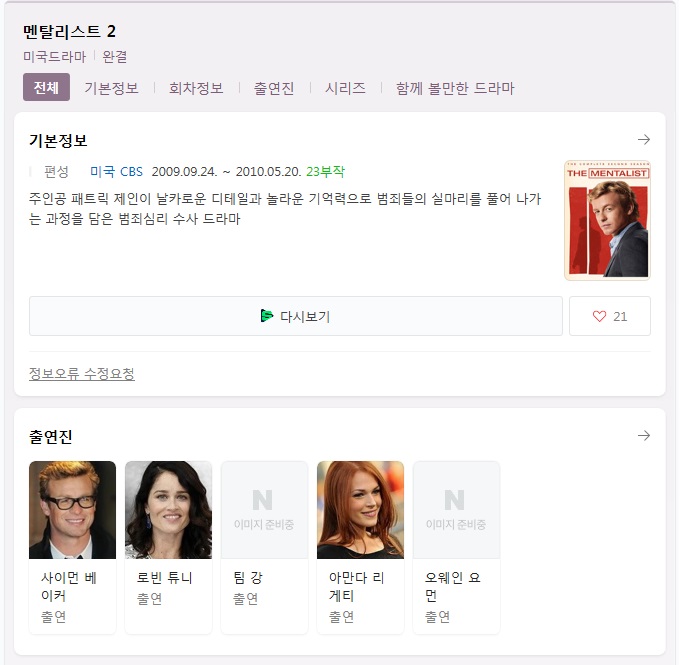Click the 정보오류 수정요청 link
This screenshot has width=683, height=665.
click(82, 374)
